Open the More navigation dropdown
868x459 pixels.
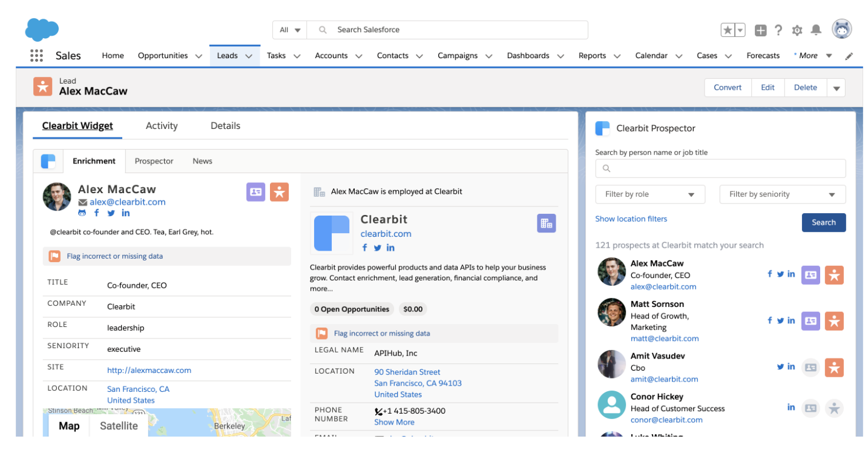(813, 56)
